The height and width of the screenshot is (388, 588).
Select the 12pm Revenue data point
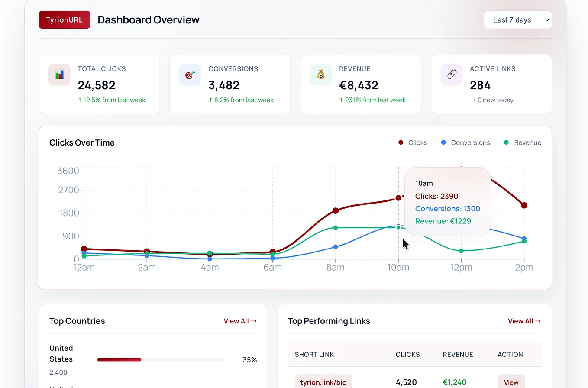(x=461, y=251)
